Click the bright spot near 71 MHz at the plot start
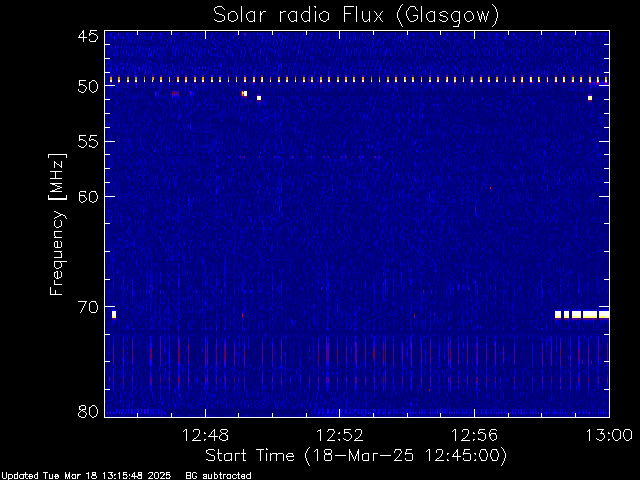Image resolution: width=640 pixels, height=480 pixels. coord(114,314)
